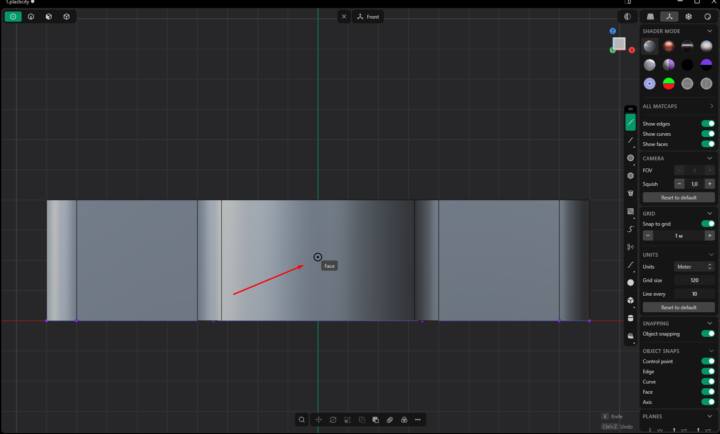Open the grid panel tab
This screenshot has width=720, height=434.
click(650, 17)
